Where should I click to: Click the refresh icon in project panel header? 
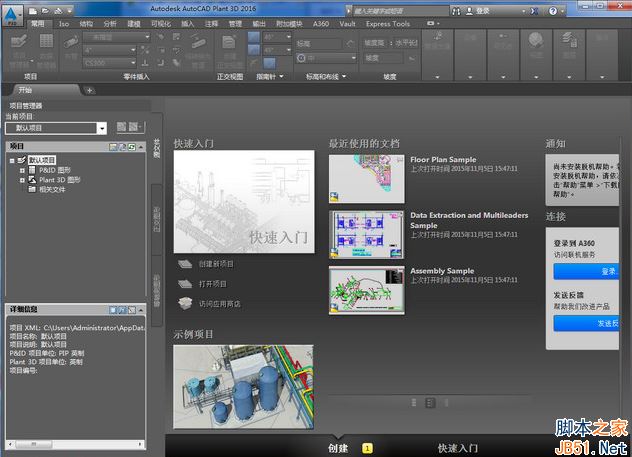tap(132, 147)
